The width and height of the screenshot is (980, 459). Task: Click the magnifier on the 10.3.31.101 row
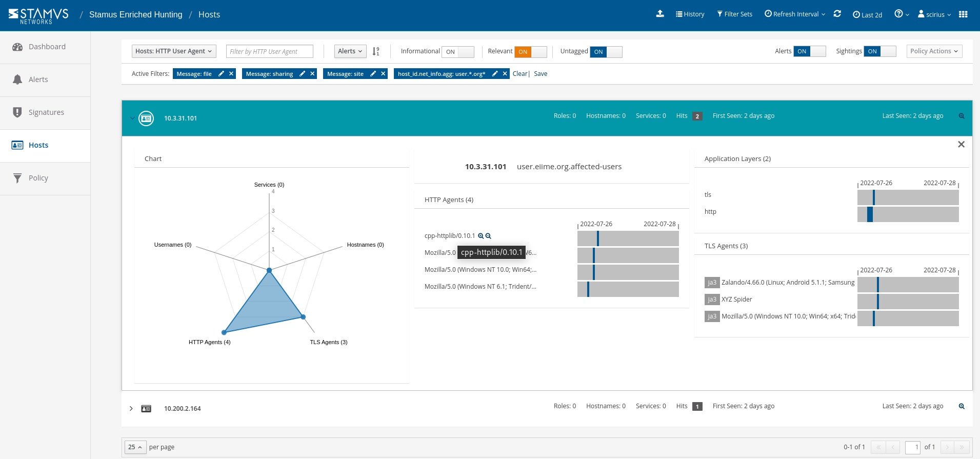click(962, 116)
